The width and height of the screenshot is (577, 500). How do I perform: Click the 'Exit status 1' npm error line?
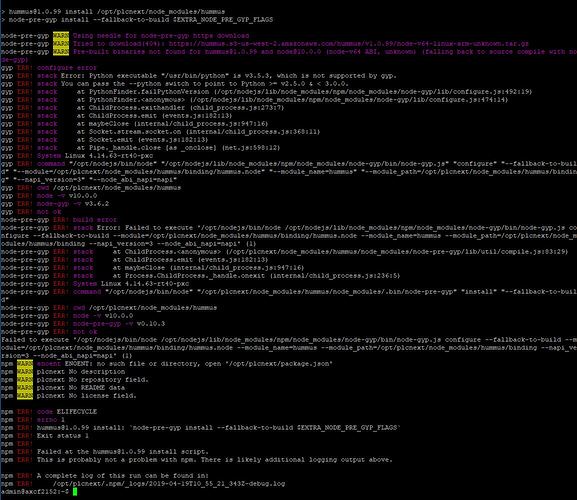pos(63,436)
